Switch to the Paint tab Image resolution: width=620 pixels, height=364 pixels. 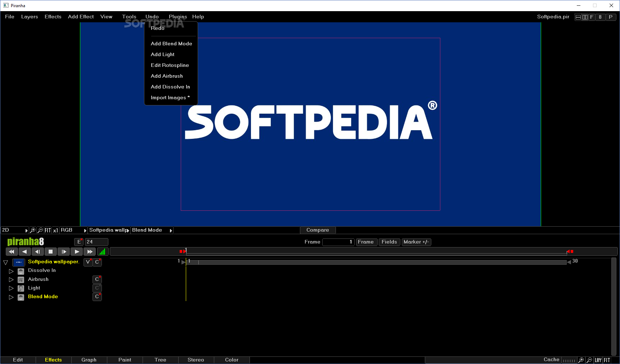tap(125, 360)
